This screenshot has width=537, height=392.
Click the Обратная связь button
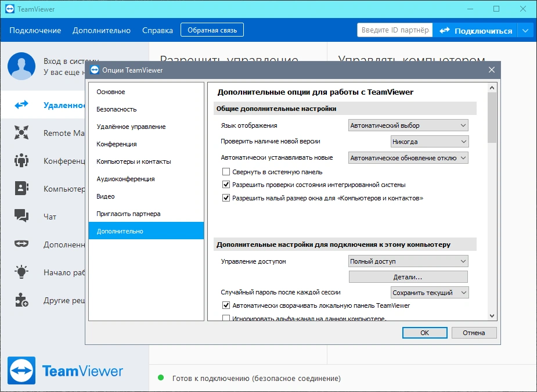pyautogui.click(x=212, y=30)
